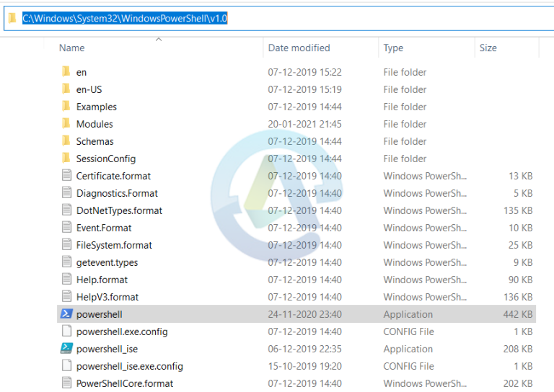Select the folder name 'Examples'

click(x=97, y=107)
